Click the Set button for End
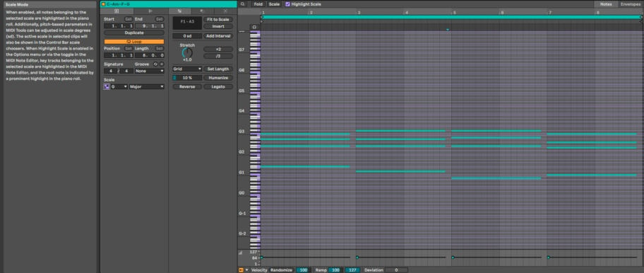The height and width of the screenshot is (273, 644). coord(160,19)
